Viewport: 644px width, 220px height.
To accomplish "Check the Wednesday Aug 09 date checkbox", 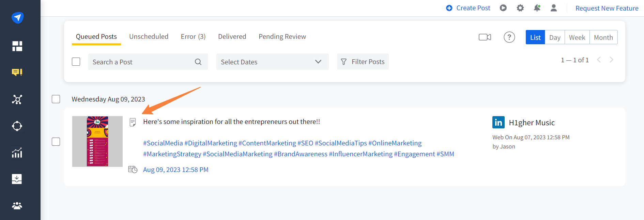I will coord(56,99).
